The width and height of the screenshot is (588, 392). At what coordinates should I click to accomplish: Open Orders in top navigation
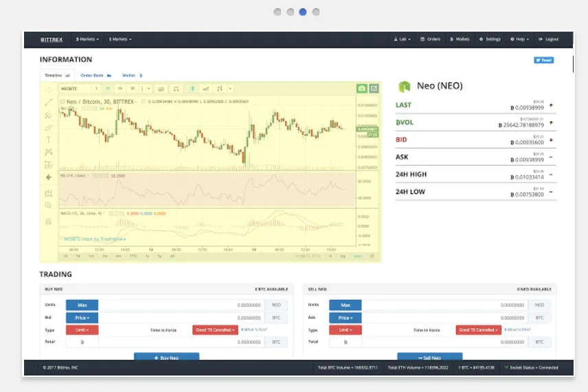(430, 39)
